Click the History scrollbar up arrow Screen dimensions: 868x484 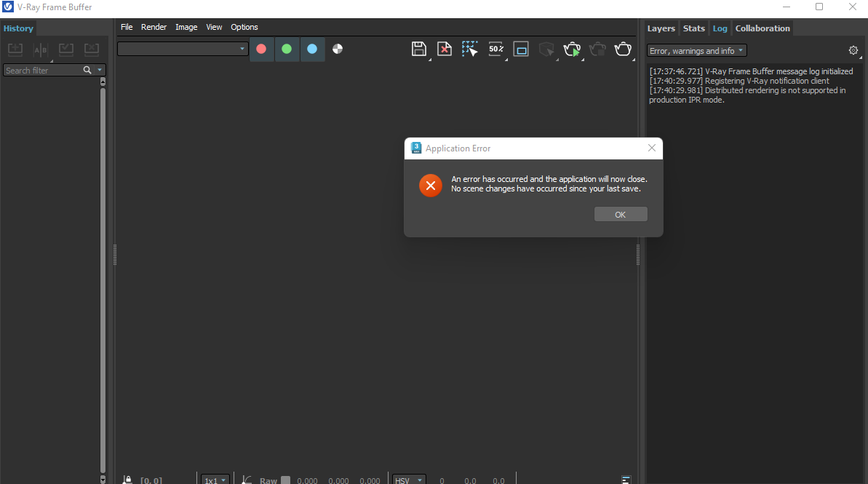click(x=103, y=82)
